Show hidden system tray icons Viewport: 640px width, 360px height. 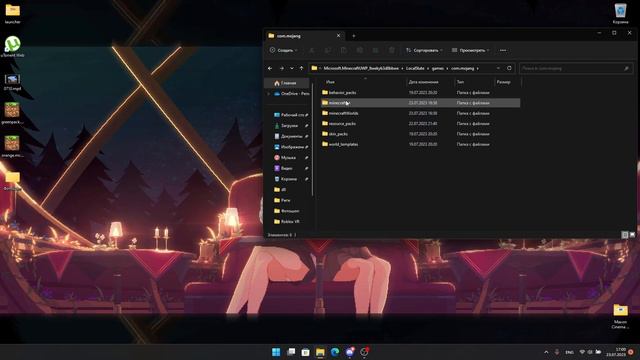(x=546, y=352)
